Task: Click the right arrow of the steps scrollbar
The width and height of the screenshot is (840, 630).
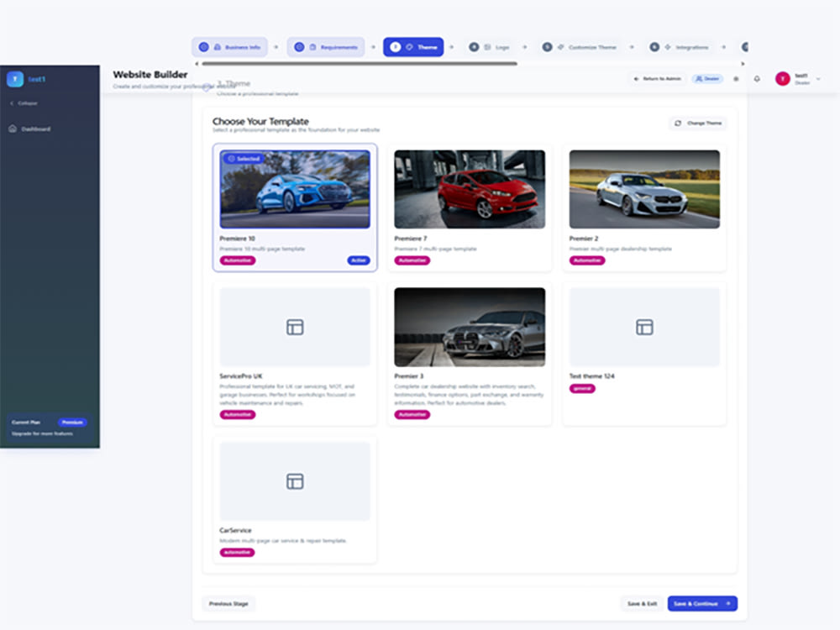Action: [x=743, y=64]
